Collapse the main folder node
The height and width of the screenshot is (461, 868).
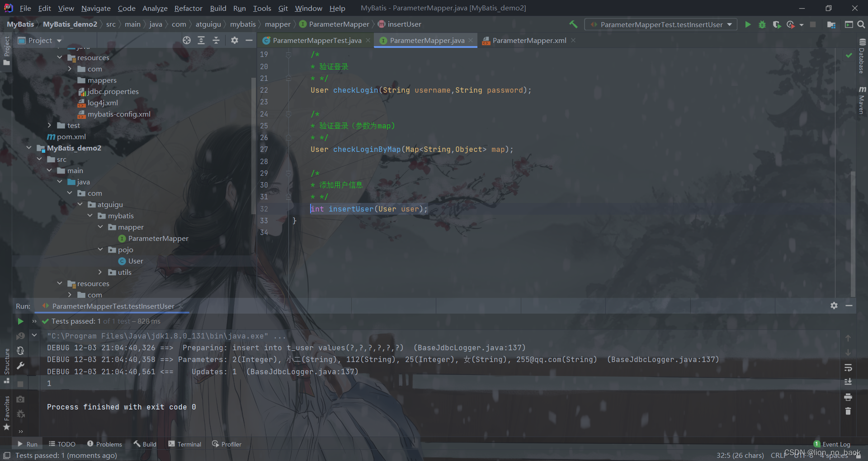[49, 170]
